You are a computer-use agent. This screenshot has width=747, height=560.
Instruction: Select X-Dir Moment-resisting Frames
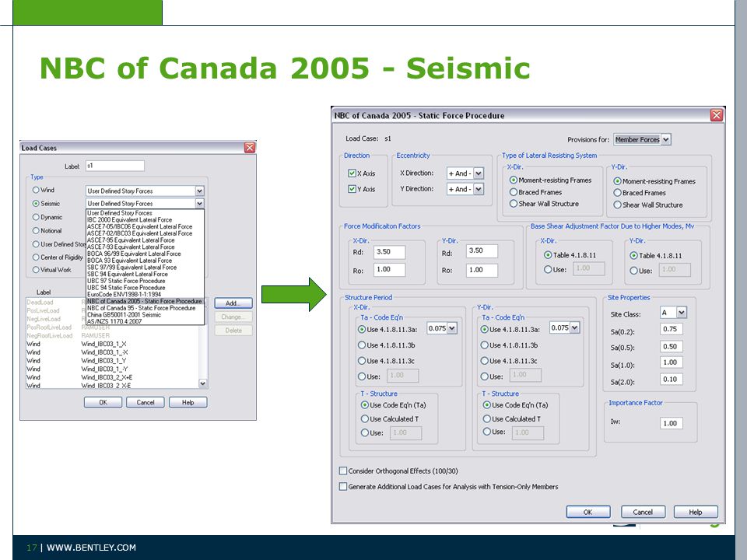coord(513,180)
